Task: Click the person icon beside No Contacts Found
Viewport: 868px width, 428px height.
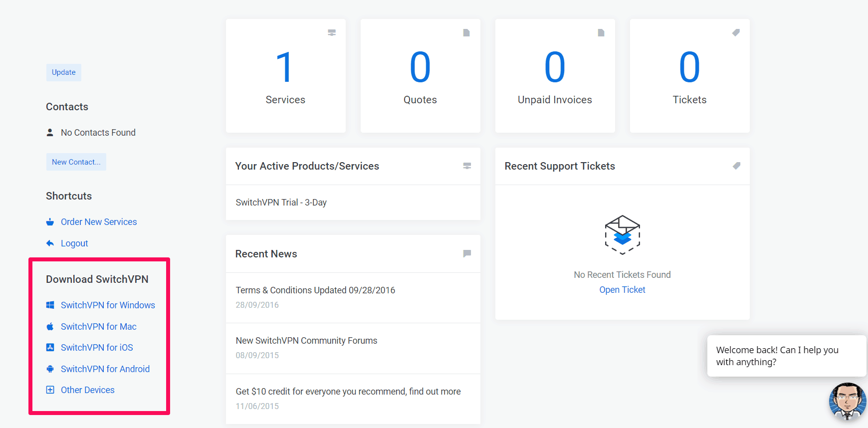Action: [50, 132]
